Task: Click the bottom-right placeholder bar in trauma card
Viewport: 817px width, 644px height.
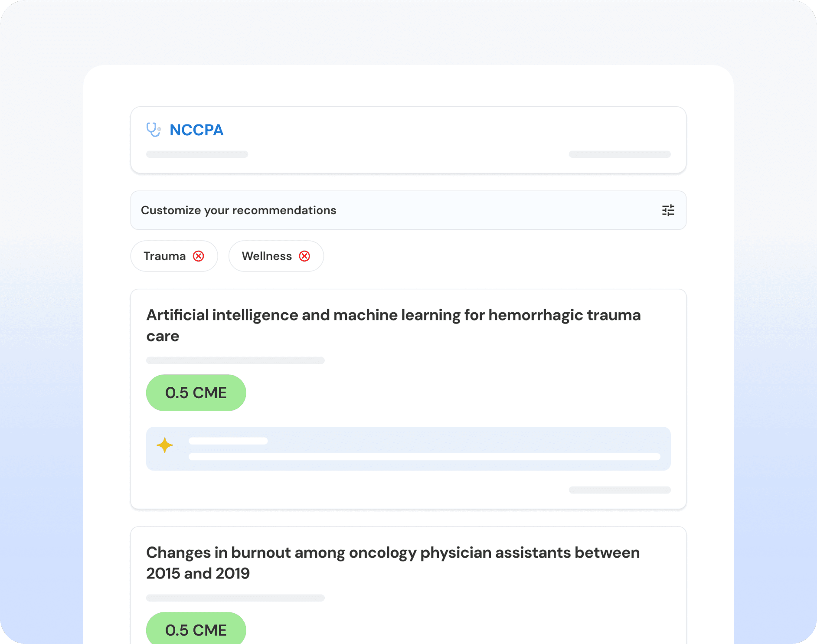Action: [620, 490]
